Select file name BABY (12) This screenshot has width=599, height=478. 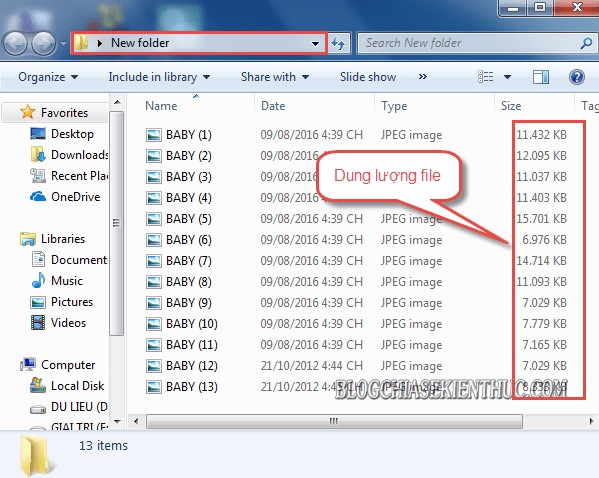point(192,366)
